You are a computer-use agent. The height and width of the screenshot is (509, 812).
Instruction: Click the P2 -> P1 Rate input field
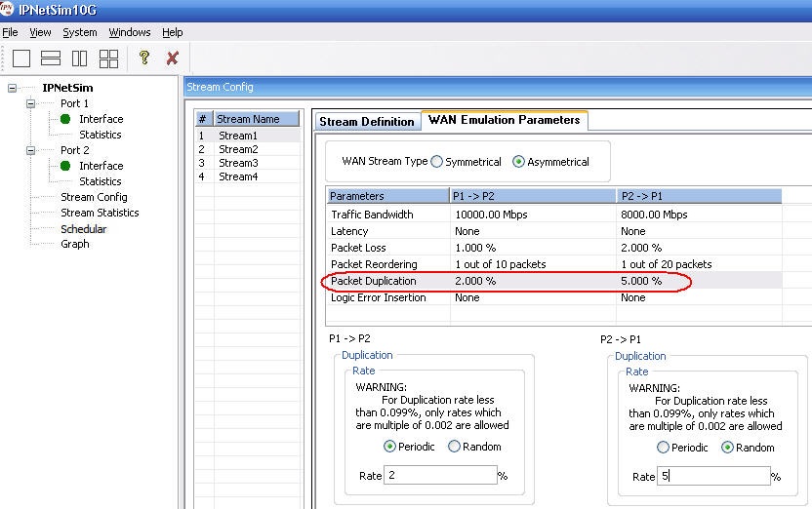pyautogui.click(x=713, y=476)
